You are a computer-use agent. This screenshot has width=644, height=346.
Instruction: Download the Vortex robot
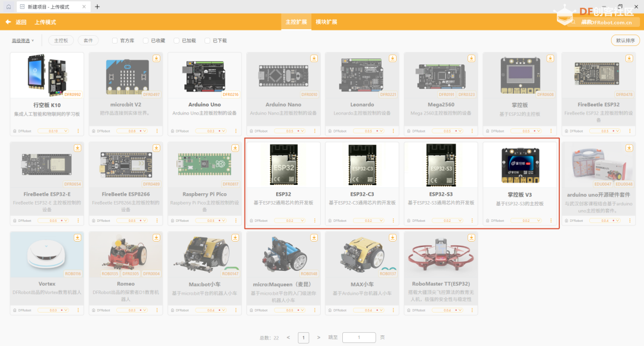tap(77, 237)
